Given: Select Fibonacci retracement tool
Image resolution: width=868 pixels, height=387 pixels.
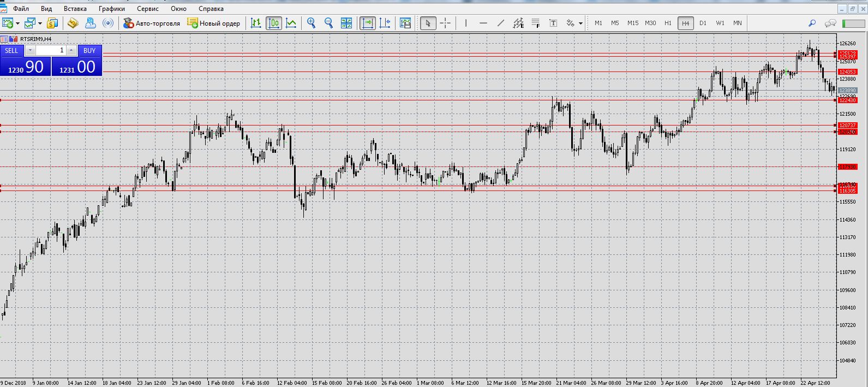Looking at the screenshot, I should (536, 23).
